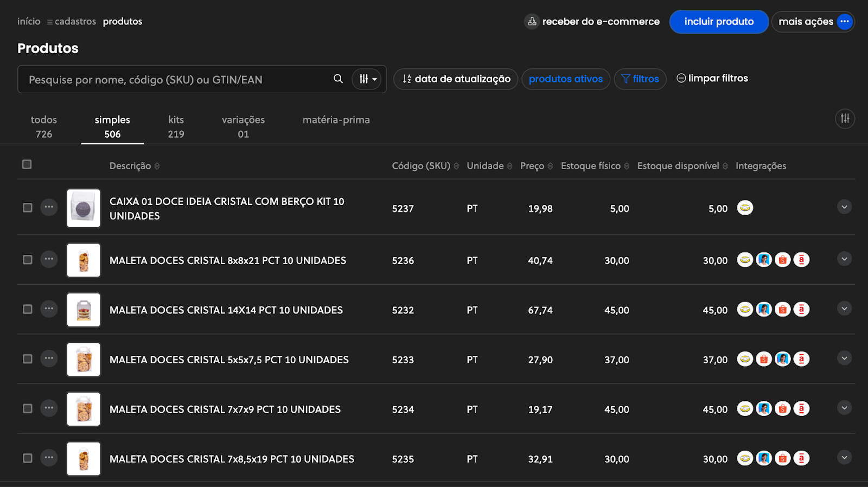Click receber do e-commerce
Screen dimensions: 868x487
pyautogui.click(x=592, y=22)
